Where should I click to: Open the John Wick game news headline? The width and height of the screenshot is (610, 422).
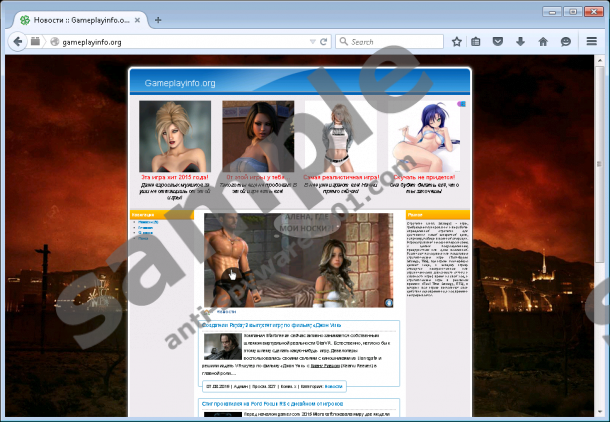(265, 325)
